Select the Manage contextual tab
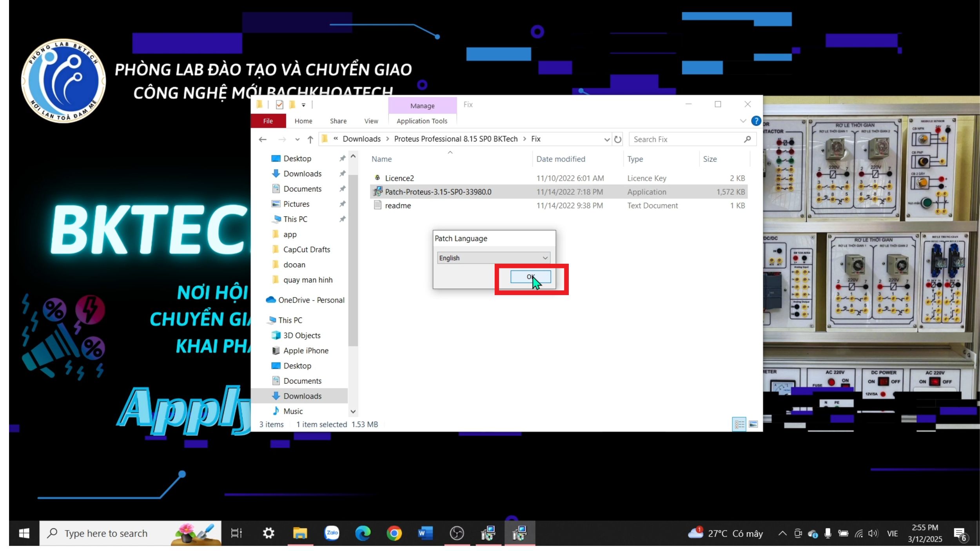This screenshot has width=980, height=551. tap(422, 106)
